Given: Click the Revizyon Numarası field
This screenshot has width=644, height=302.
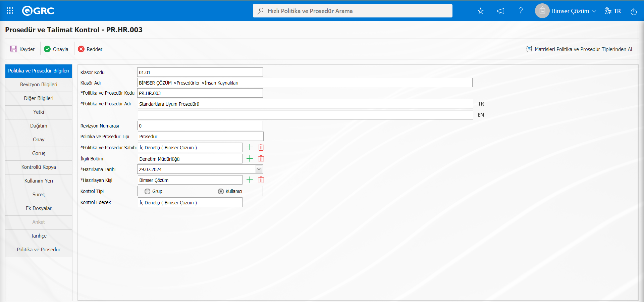Looking at the screenshot, I should [x=200, y=125].
